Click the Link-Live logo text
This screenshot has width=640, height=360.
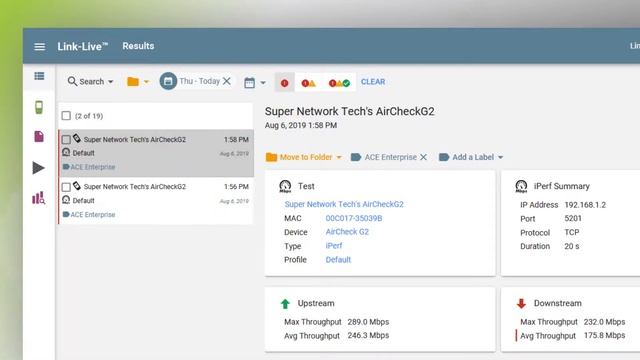coord(82,47)
